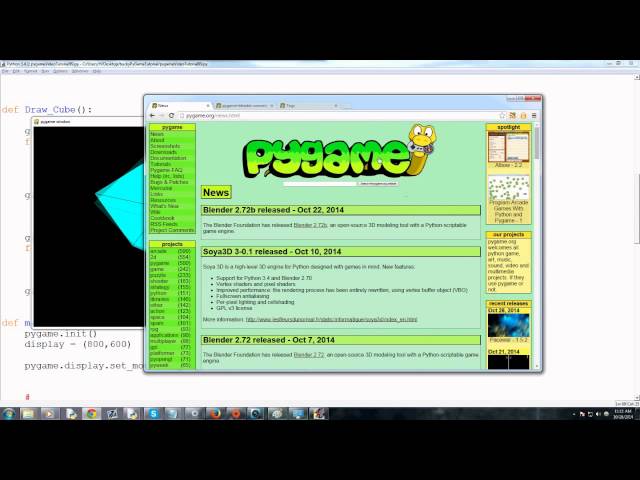This screenshot has height=480, width=640.
Task: Open the RSS Feeds sidebar link
Action: [164, 224]
